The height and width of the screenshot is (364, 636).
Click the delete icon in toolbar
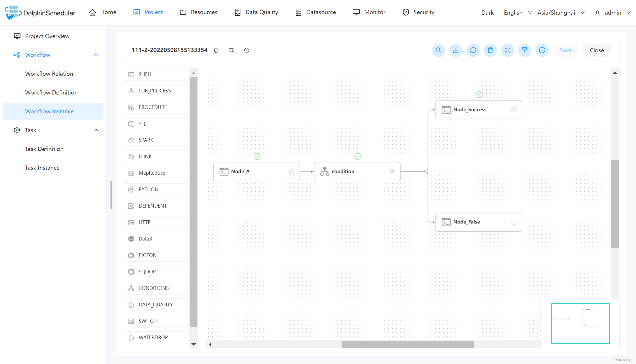click(491, 50)
